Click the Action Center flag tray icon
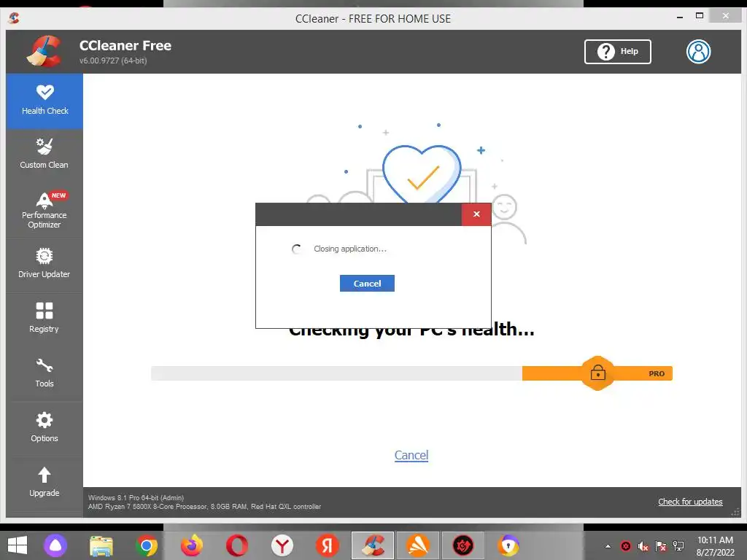Screen dimensions: 747x560 (x=661, y=546)
